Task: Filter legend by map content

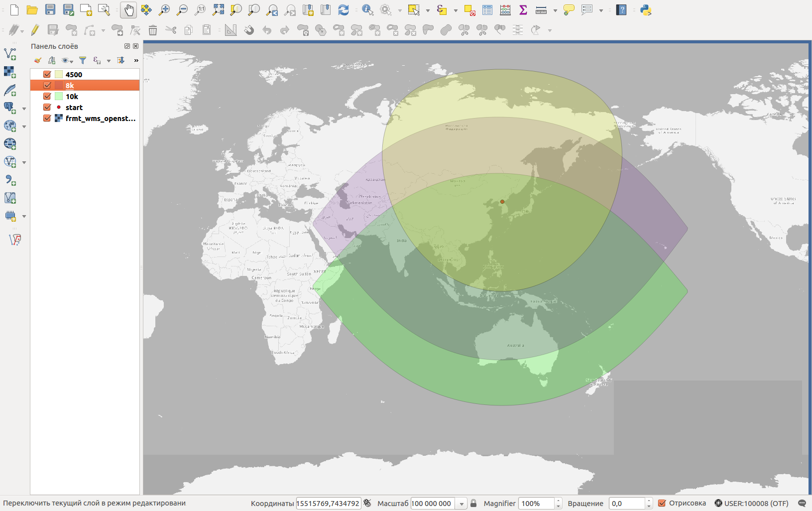Action: (83, 60)
